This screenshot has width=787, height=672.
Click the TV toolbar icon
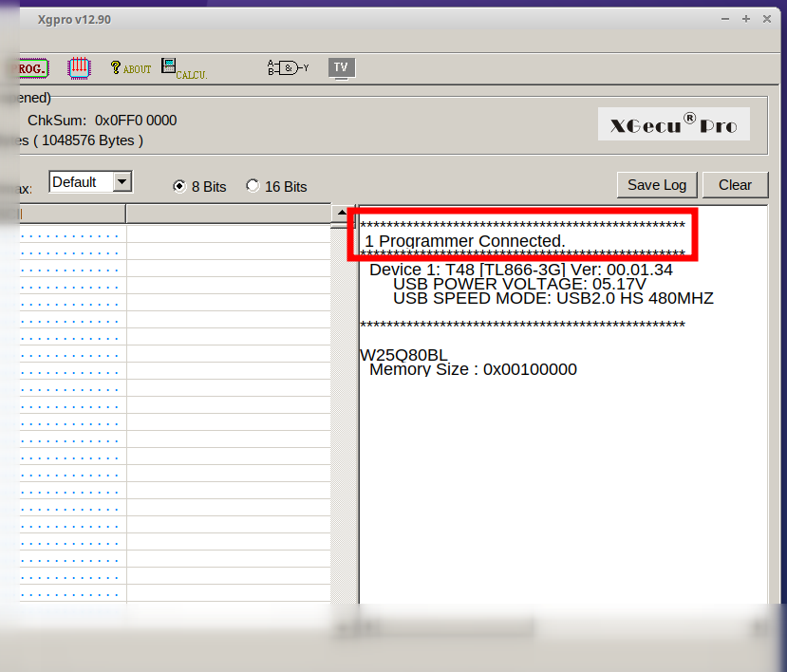click(x=341, y=67)
